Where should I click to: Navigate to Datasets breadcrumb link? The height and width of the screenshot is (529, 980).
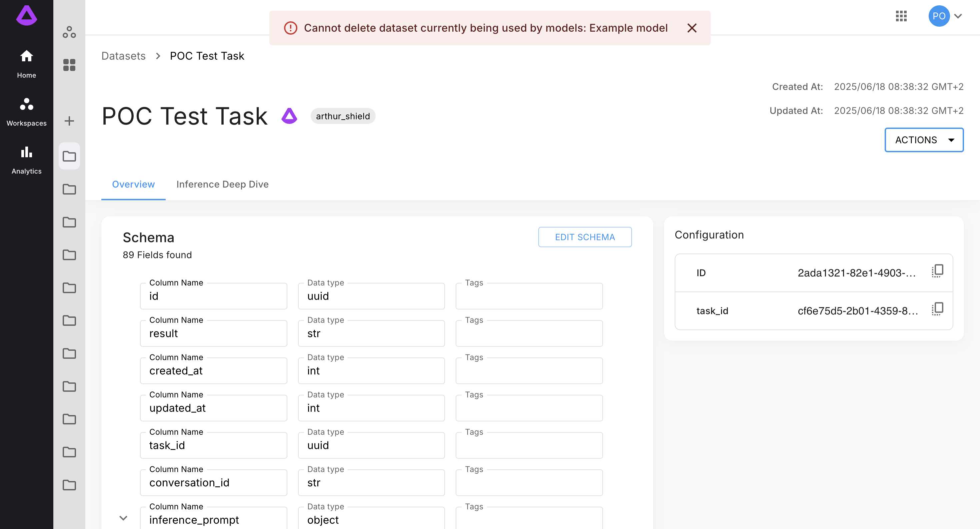[123, 56]
